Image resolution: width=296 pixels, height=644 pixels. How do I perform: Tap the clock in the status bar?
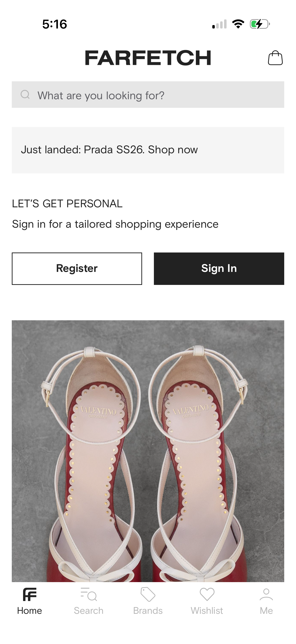(x=55, y=24)
